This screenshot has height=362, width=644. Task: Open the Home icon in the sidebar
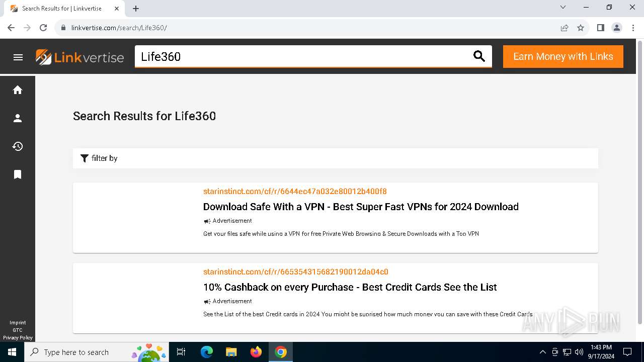pyautogui.click(x=18, y=90)
